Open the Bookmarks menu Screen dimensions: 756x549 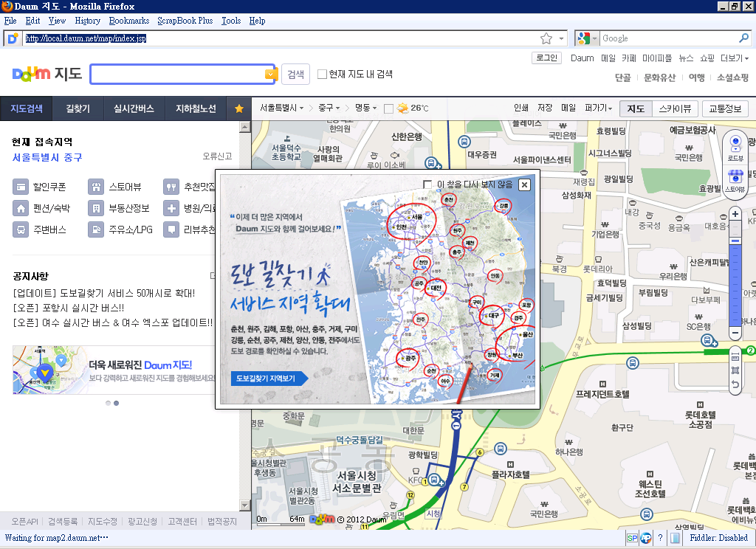(x=128, y=21)
